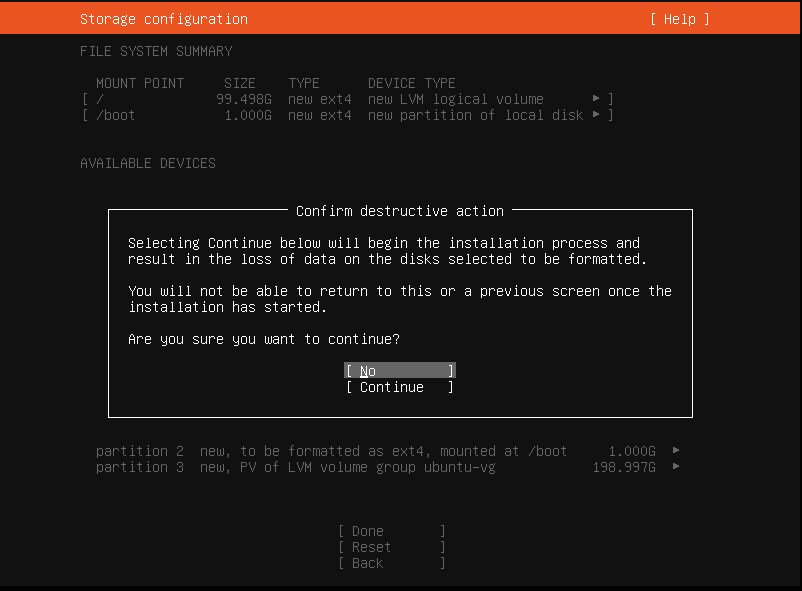
Task: Click the 'Confirm destructive action' dialog title
Action: pyautogui.click(x=400, y=211)
